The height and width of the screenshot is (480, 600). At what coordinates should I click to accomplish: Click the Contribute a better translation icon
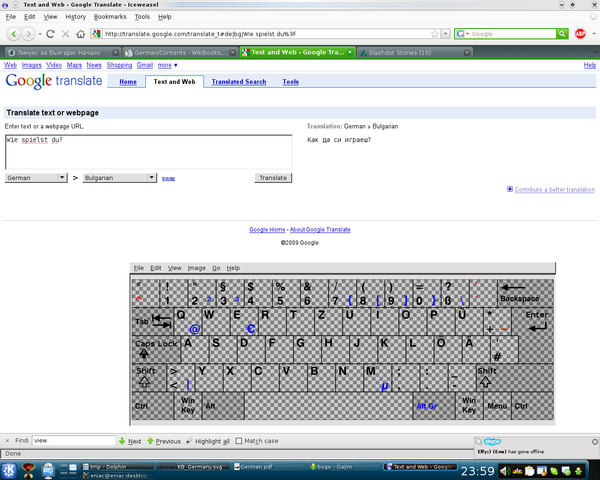click(x=510, y=189)
